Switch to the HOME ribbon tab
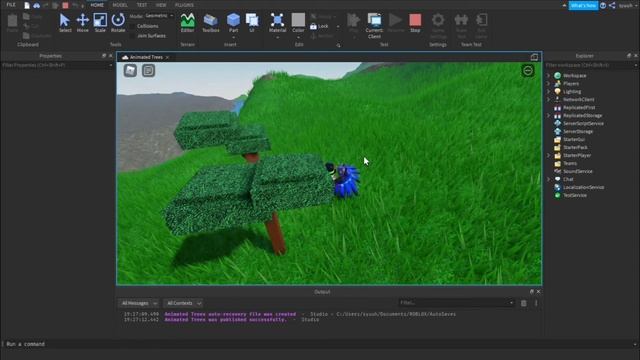The image size is (640, 360). (97, 5)
